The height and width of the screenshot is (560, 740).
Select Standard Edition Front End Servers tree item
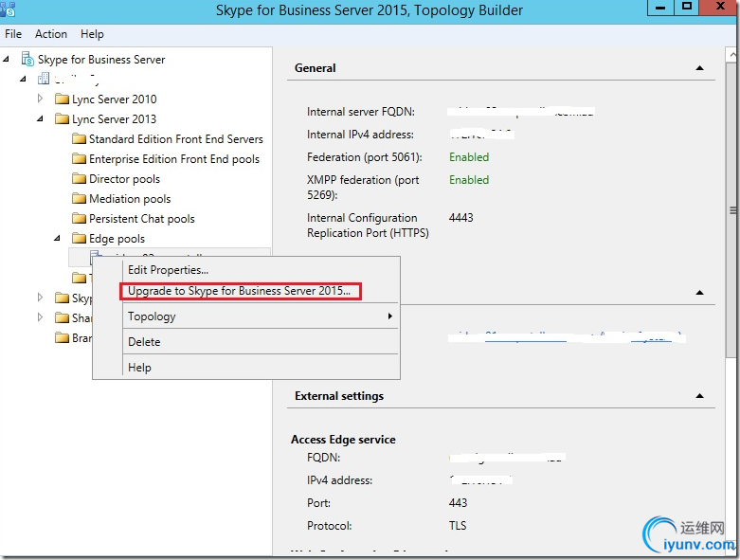pyautogui.click(x=176, y=139)
